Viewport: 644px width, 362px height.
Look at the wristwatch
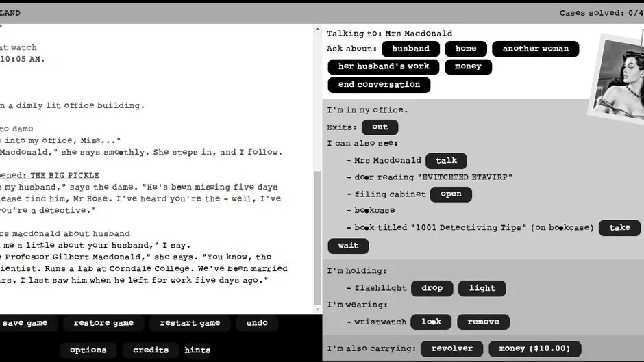click(x=431, y=322)
